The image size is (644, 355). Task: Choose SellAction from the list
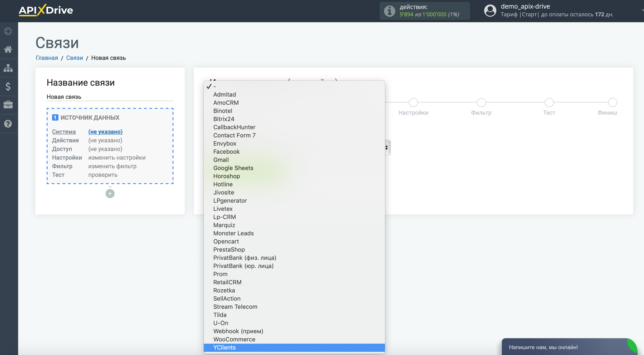coord(294,299)
